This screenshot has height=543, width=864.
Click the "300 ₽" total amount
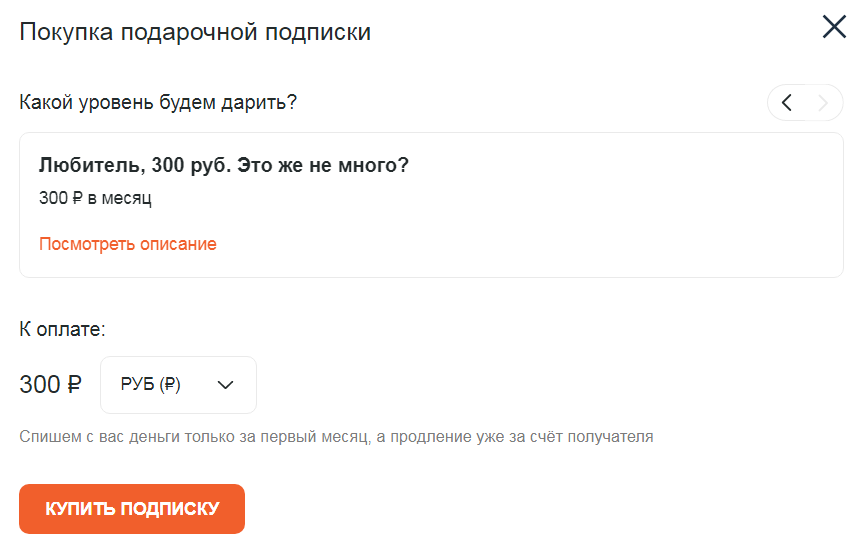[x=50, y=385]
